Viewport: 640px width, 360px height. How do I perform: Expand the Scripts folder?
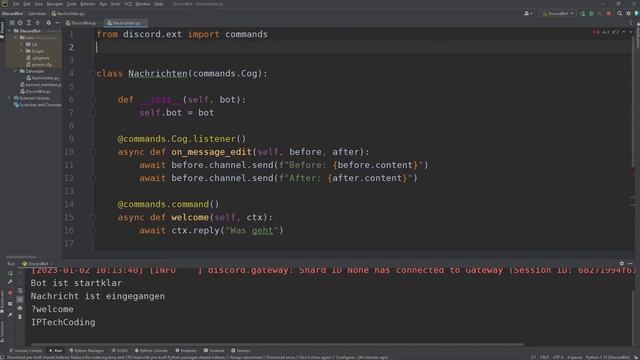[22, 51]
